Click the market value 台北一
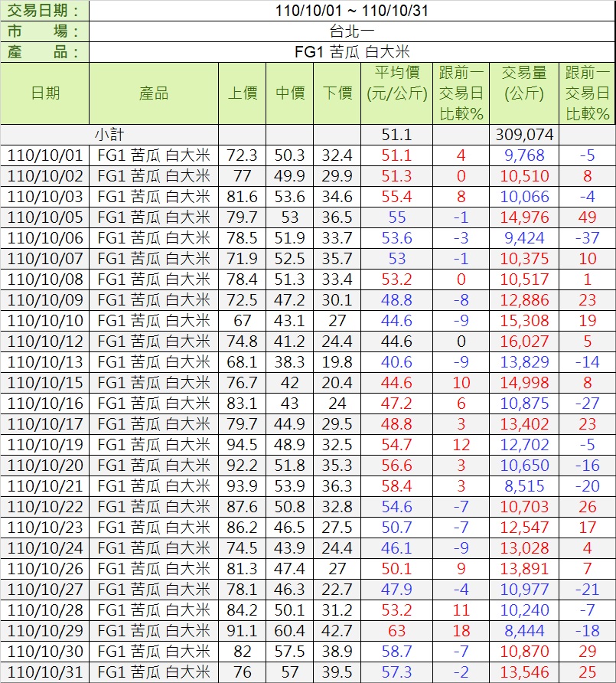Screen dimensions: 616x683 352,31
